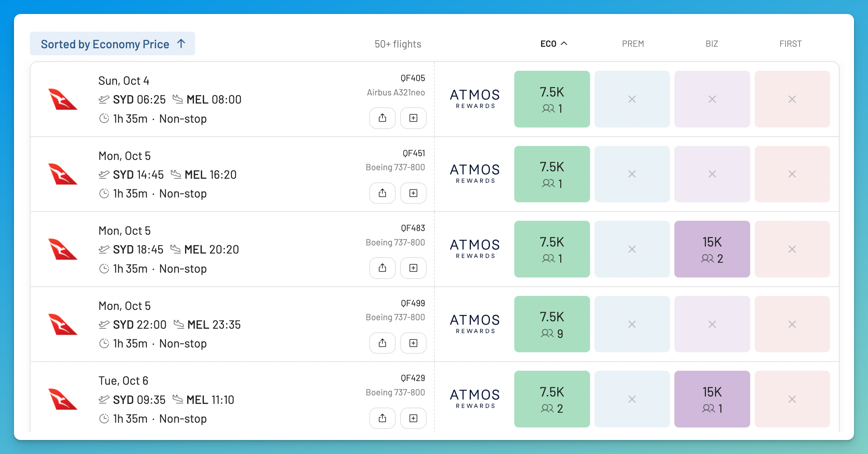
Task: Click 'Tue, Oct 6' date text
Action: [123, 381]
